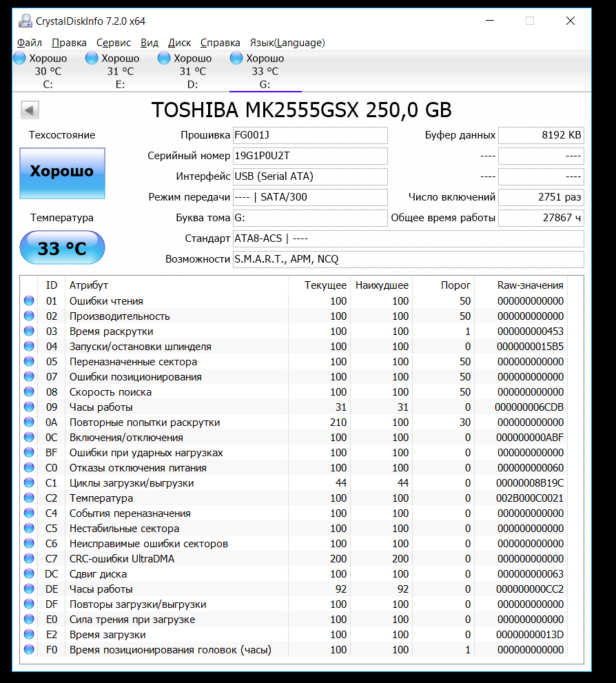Click status icon for Сила трения при загрузке

click(x=29, y=619)
